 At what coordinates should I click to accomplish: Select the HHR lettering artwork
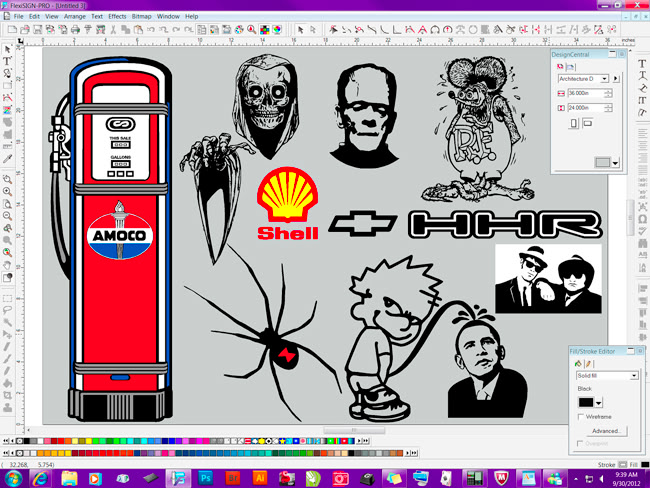[x=505, y=225]
